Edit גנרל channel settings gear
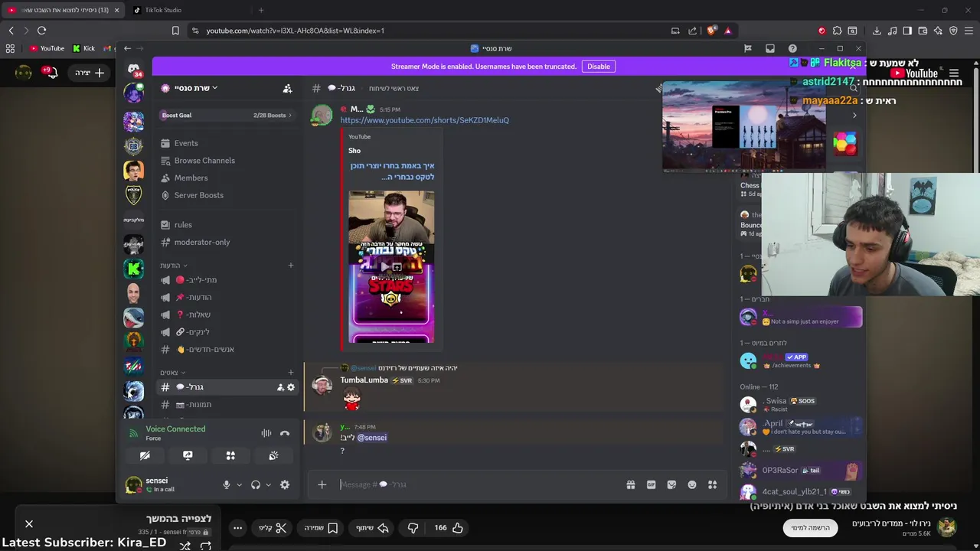The image size is (980, 551). click(291, 387)
